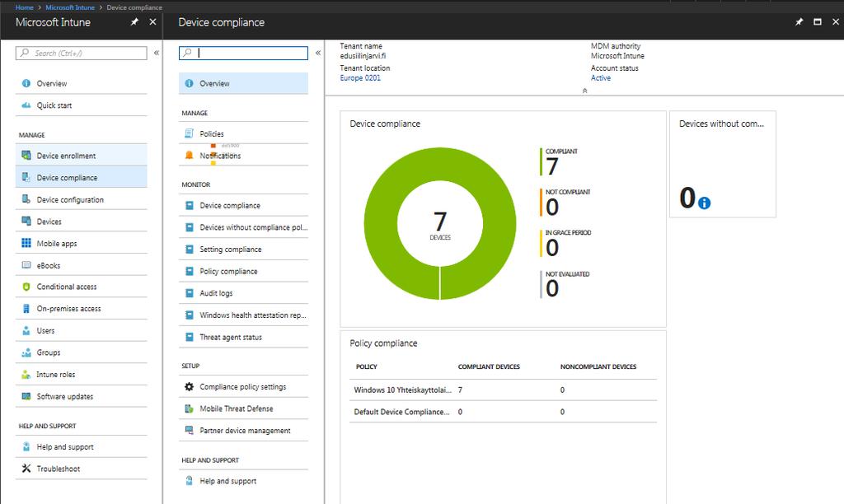Click the Mobile Threat Defense icon

[x=189, y=408]
